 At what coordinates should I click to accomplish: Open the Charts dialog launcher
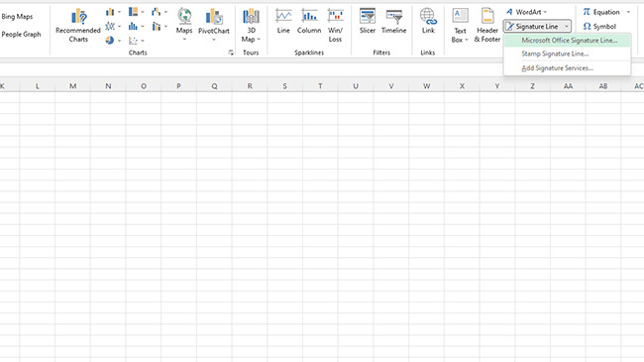coord(231,53)
